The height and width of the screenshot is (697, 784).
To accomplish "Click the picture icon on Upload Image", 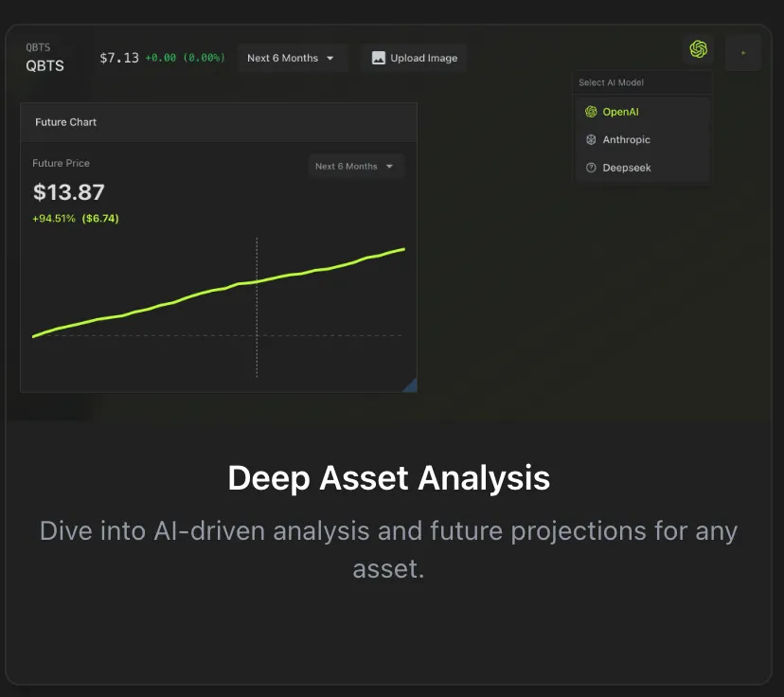I will coord(379,58).
